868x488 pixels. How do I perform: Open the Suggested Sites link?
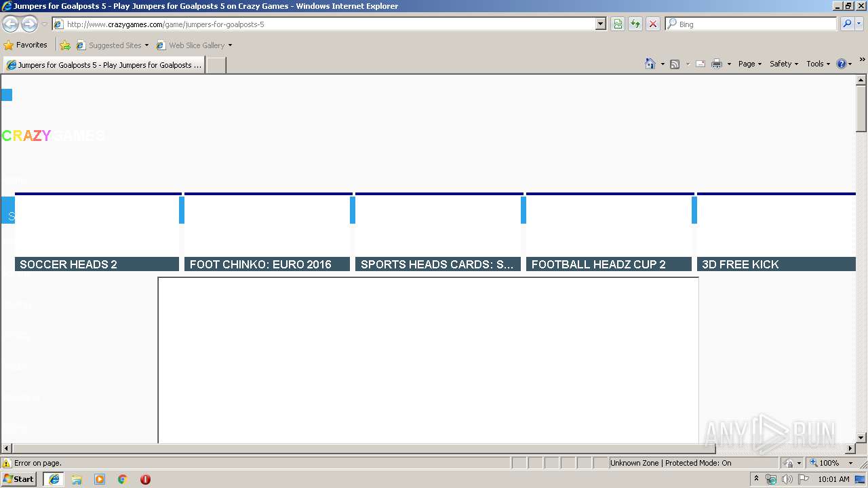point(112,45)
